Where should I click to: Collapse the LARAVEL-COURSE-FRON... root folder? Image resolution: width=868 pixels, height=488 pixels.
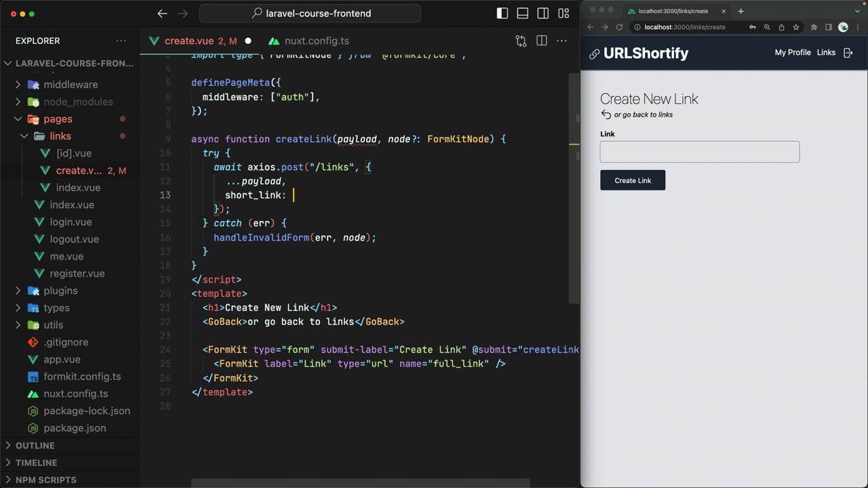71,63
